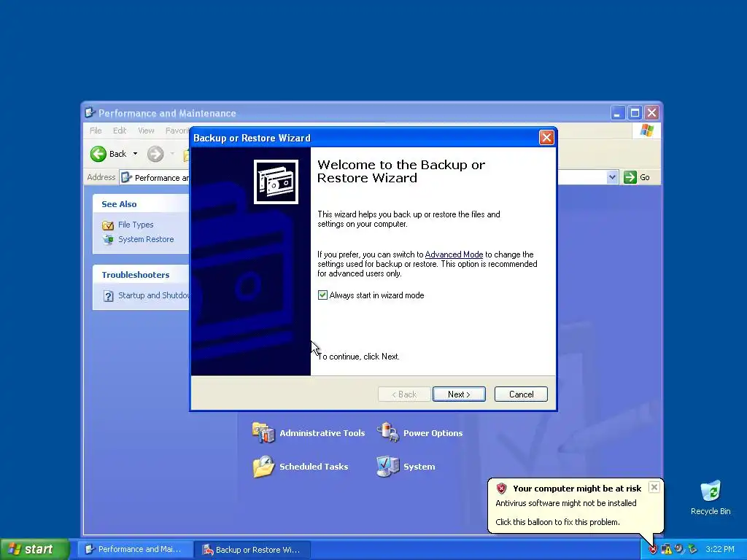
Task: Open the Start menu
Action: coord(34,549)
